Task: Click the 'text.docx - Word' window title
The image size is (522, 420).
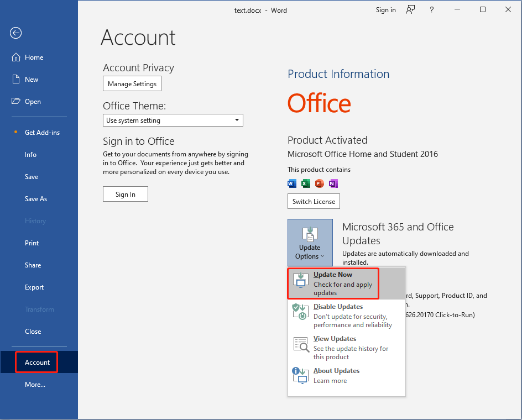Action: tap(260, 11)
